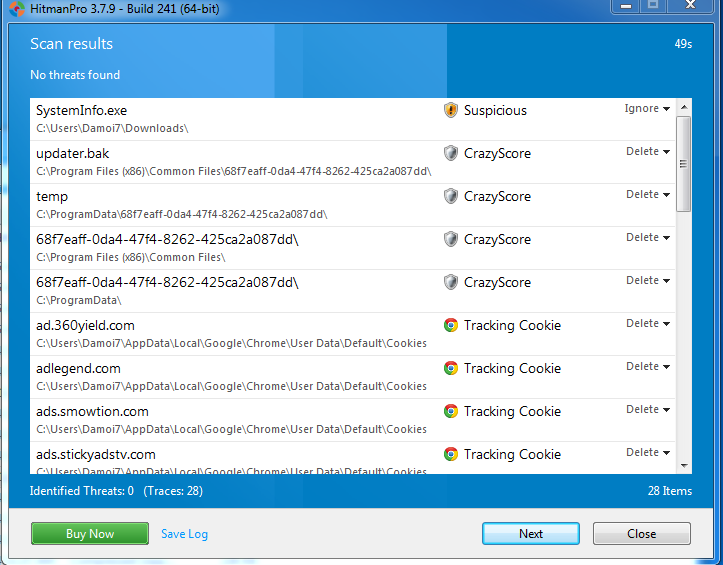Select the ad.360yield.com cookie entry
Viewport: 723px width, 565px height.
pos(85,326)
